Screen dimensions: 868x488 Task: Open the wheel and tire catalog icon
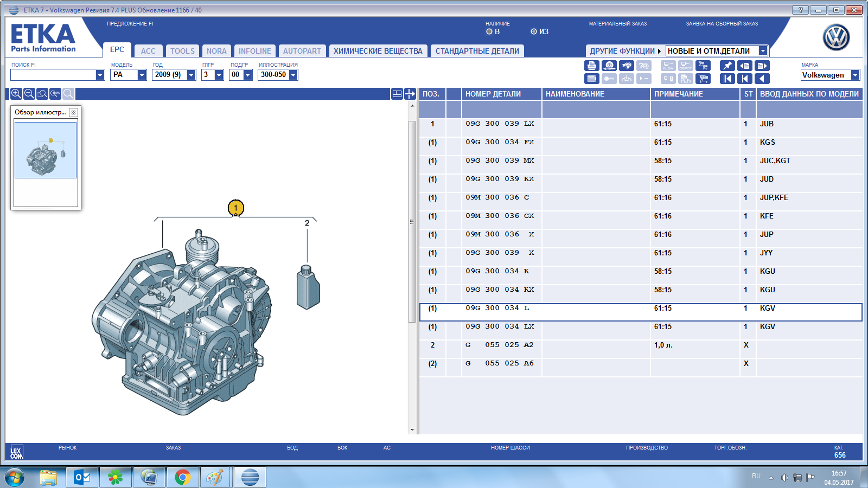(609, 66)
